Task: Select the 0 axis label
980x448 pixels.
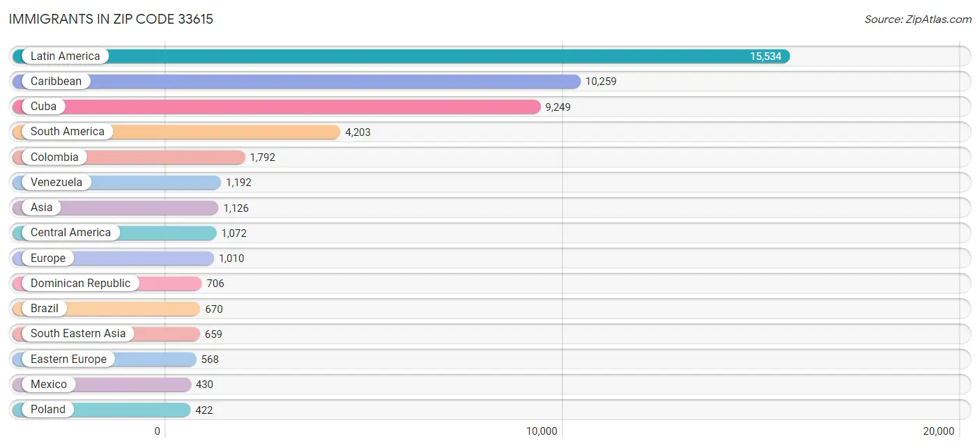Action: [157, 431]
